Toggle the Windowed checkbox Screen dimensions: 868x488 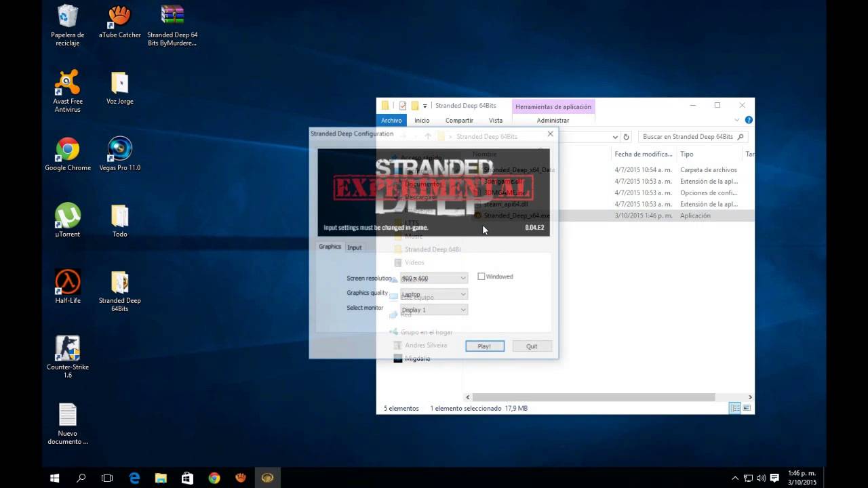pyautogui.click(x=481, y=277)
